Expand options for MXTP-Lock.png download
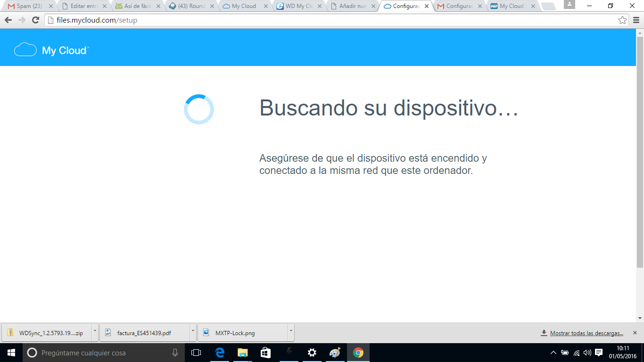This screenshot has height=362, width=644. (x=291, y=331)
